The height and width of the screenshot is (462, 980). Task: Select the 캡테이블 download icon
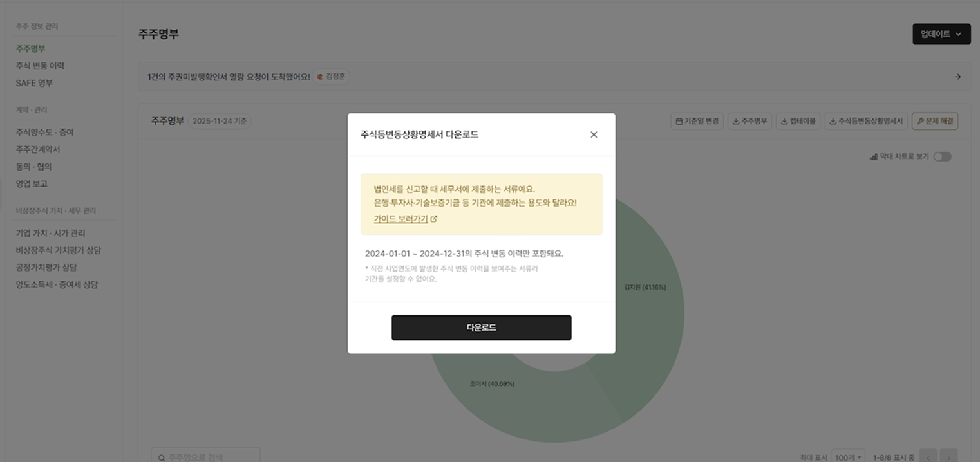coord(784,121)
